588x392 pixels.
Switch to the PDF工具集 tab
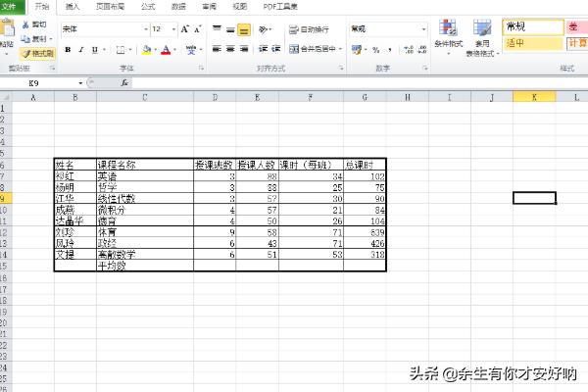(280, 7)
